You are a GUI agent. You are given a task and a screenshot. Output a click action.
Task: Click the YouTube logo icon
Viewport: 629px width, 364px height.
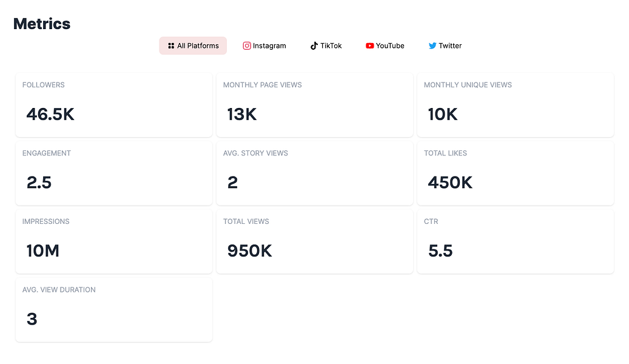coord(370,45)
